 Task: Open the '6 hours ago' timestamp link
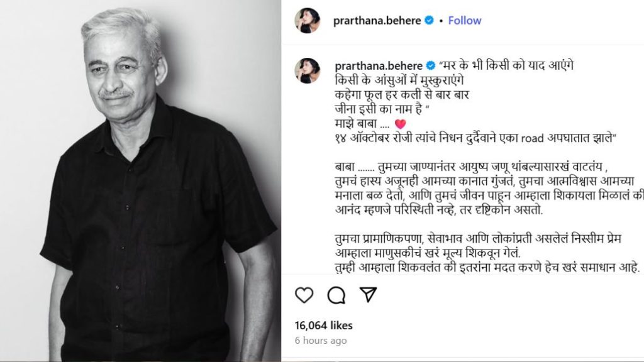(321, 340)
